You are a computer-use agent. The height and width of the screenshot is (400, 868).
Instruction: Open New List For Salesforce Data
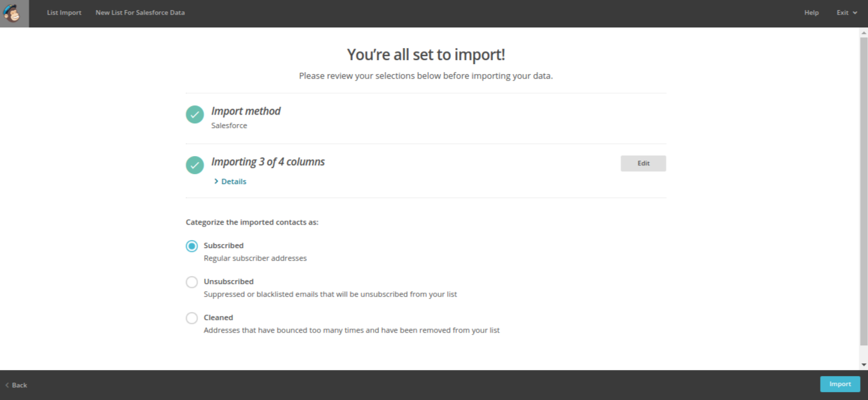140,13
